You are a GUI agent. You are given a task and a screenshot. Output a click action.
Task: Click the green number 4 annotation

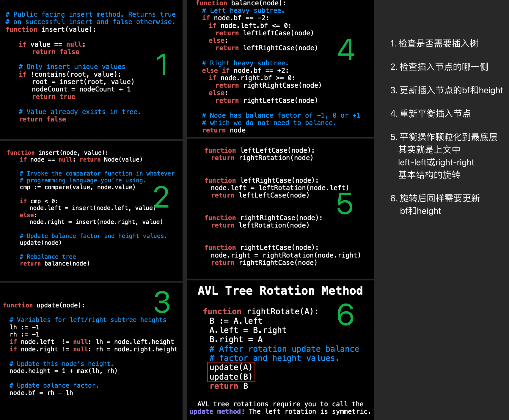coord(346,50)
